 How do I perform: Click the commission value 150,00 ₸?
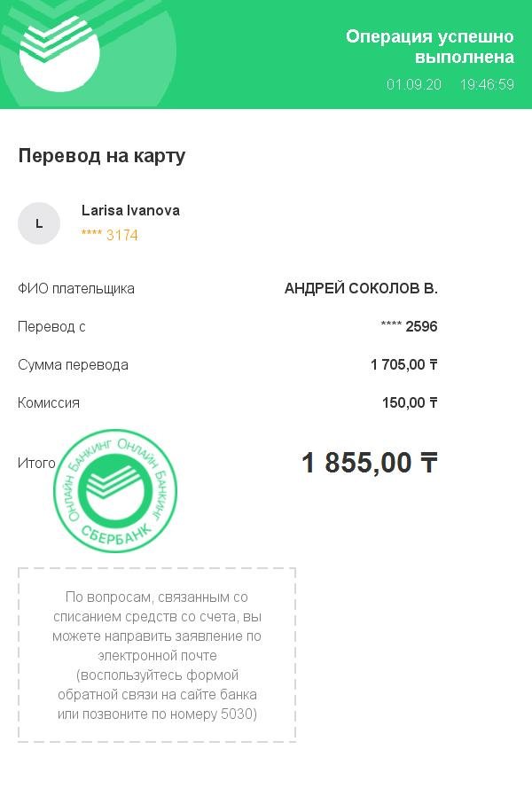410,402
